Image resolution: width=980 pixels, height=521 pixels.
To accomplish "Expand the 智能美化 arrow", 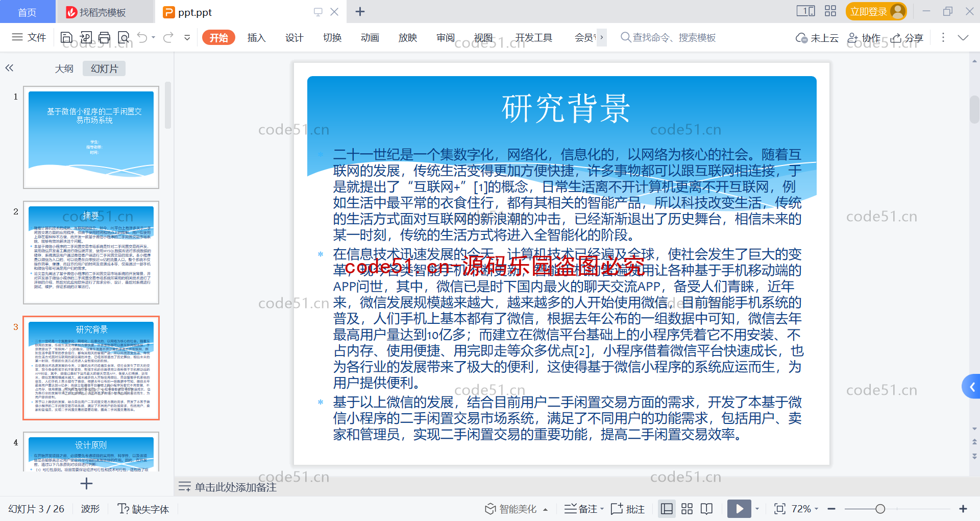I will coord(546,509).
